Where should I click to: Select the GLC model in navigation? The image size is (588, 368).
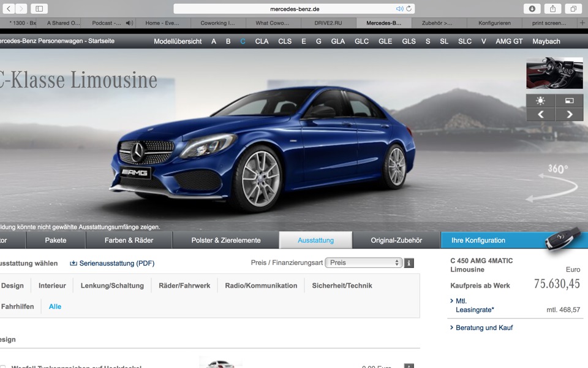point(361,41)
